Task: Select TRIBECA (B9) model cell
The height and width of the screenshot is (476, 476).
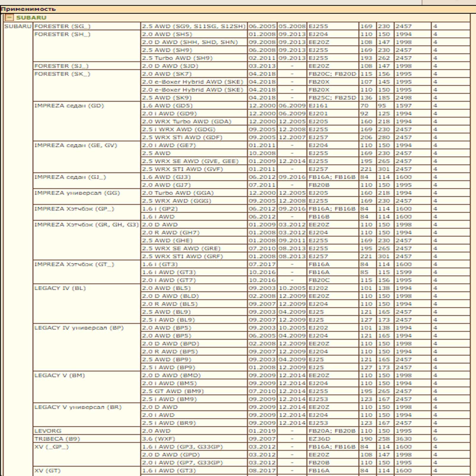Action: 57,439
